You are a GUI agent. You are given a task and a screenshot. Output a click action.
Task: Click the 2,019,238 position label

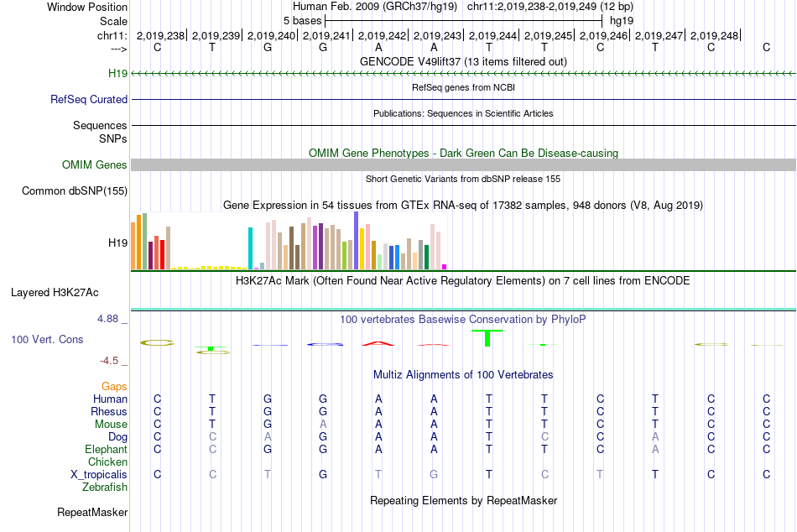160,35
